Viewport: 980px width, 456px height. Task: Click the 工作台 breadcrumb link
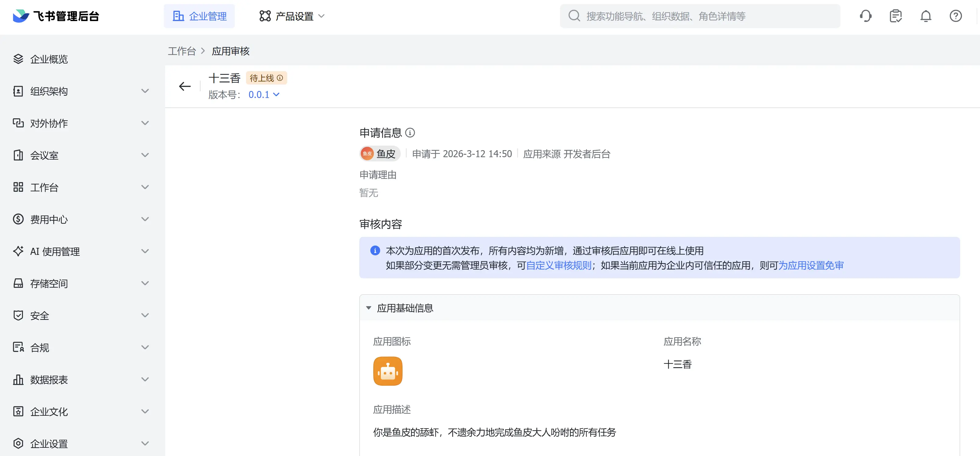182,51
